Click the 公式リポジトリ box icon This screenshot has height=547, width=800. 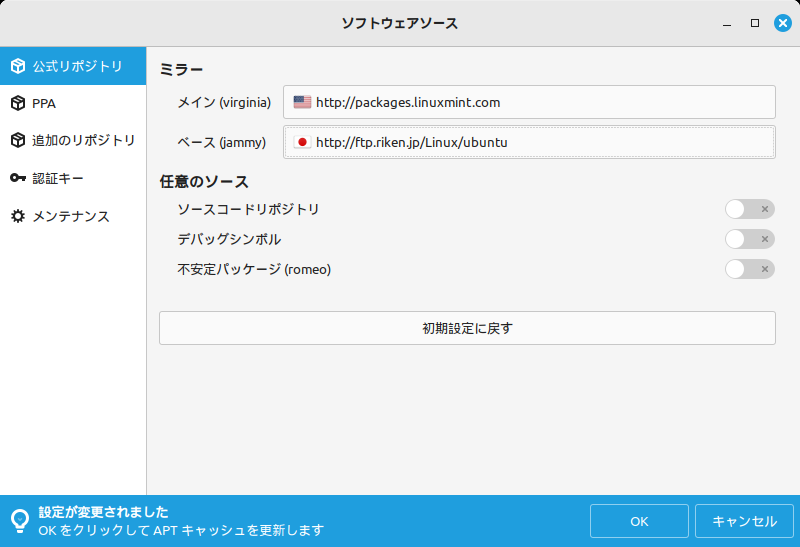point(18,66)
